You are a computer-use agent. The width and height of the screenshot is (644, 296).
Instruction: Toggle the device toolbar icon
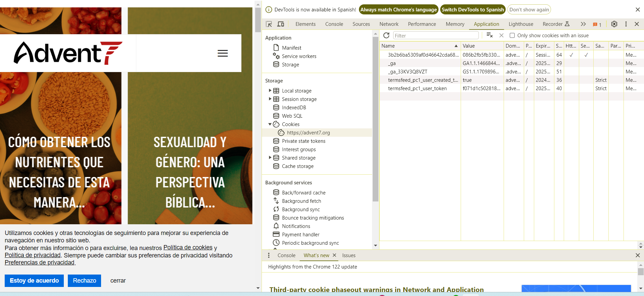point(281,24)
